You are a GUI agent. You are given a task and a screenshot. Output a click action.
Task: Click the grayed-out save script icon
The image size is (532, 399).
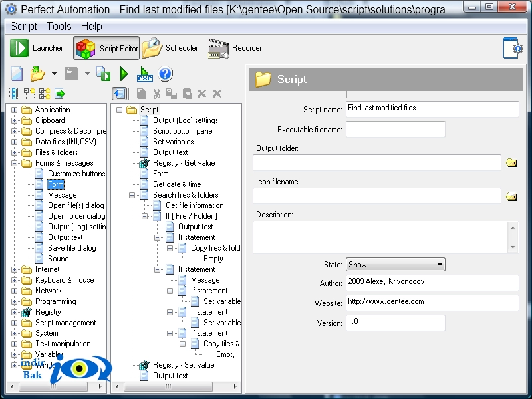(71, 74)
